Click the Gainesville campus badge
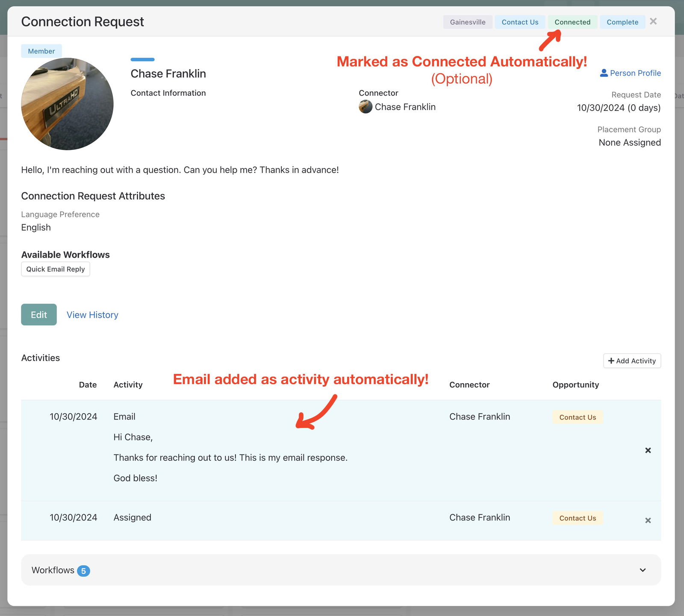This screenshot has width=684, height=616. point(468,22)
